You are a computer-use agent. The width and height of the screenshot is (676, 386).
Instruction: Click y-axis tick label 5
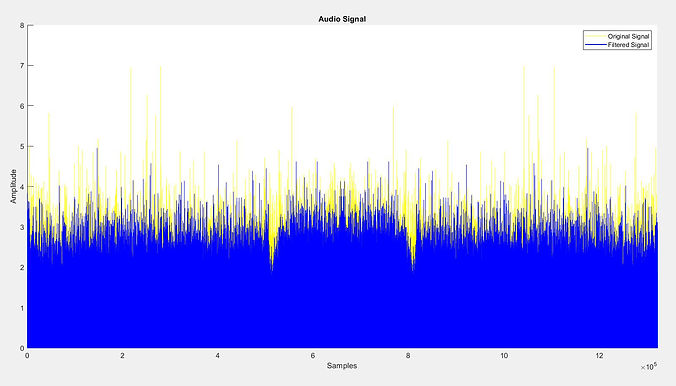point(22,147)
